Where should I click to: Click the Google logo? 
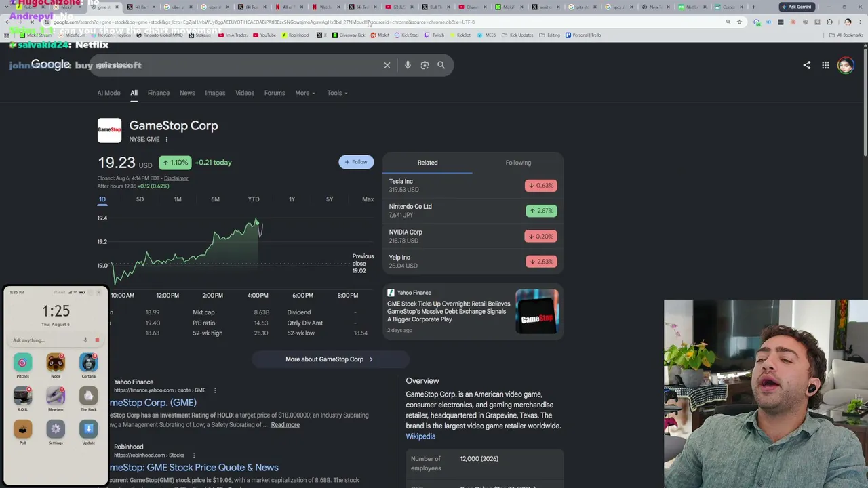50,64
